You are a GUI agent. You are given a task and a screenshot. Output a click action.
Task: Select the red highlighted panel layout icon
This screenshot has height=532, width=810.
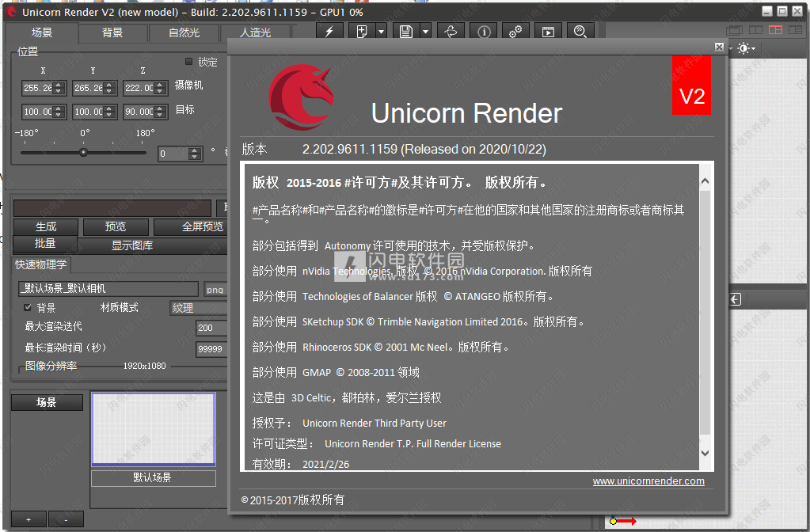775,30
